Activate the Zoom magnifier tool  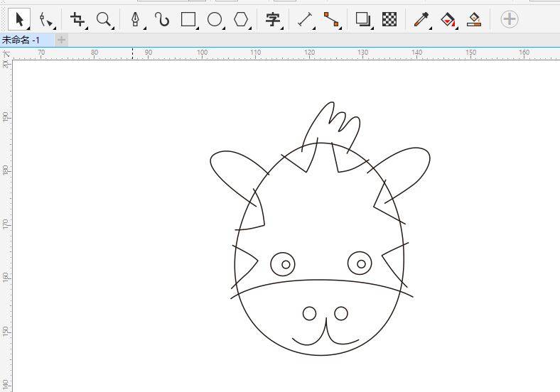(x=104, y=19)
